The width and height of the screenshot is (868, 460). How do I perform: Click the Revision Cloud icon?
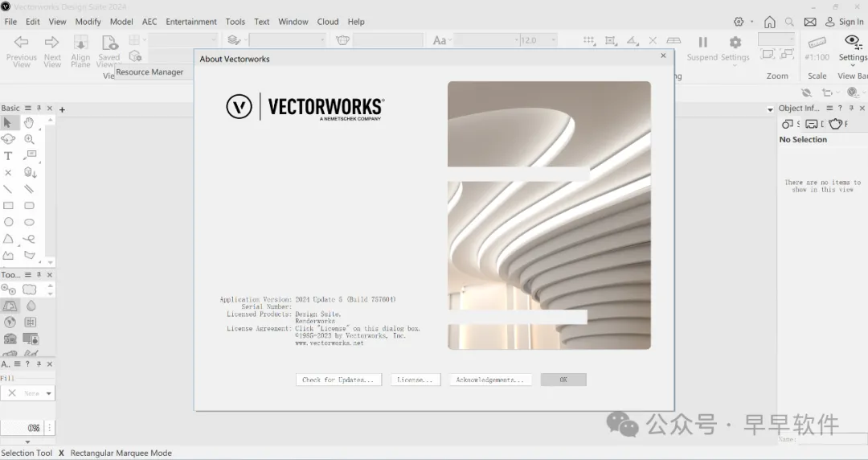30,290
